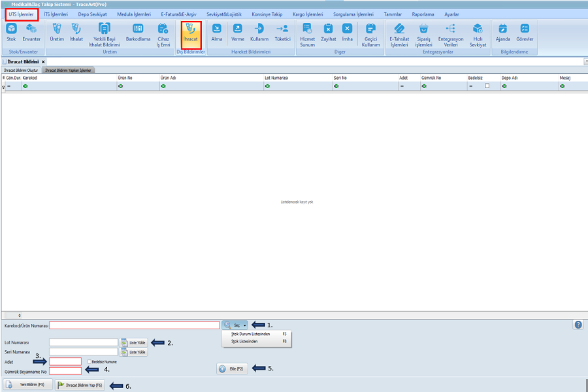Choose Stok Listesinden menu option
This screenshot has width=588, height=392.
247,341
